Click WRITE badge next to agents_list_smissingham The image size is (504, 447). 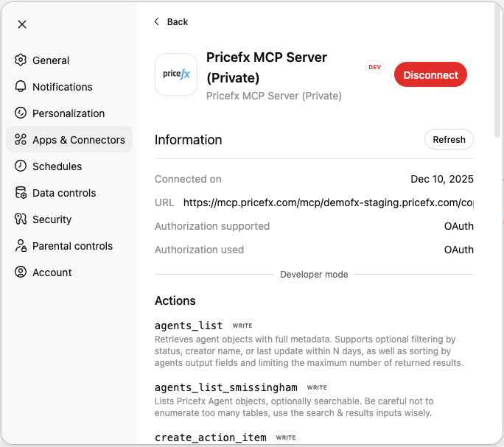pos(317,387)
